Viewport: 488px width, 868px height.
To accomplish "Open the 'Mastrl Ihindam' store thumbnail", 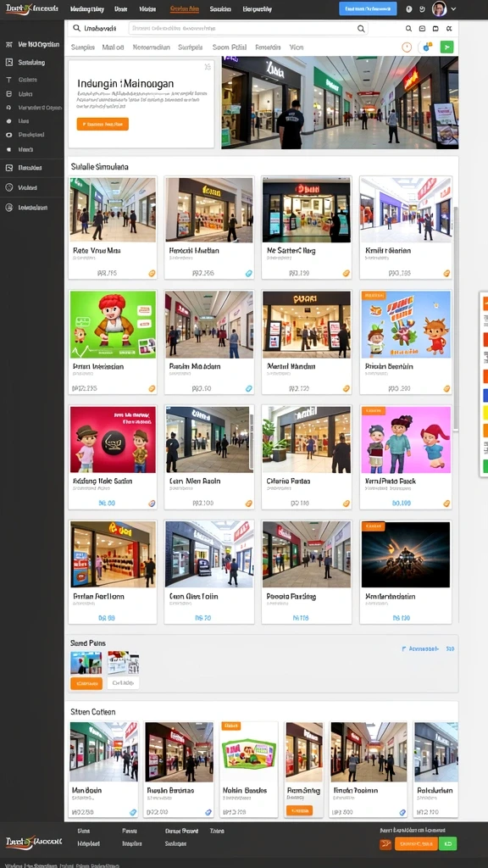I will coord(307,325).
